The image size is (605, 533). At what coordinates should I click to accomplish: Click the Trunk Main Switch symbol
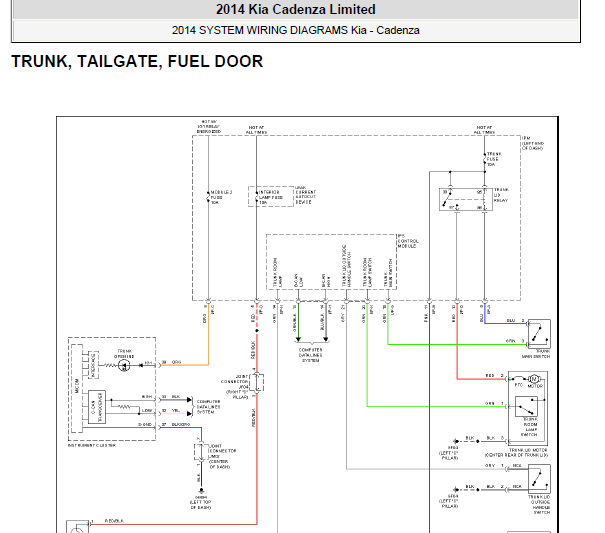point(539,334)
